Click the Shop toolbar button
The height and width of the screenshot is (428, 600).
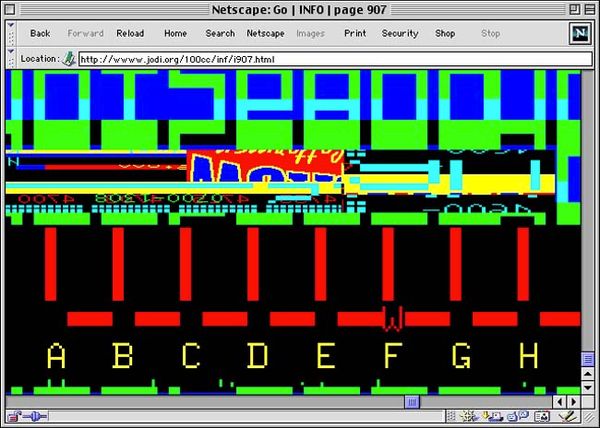(x=445, y=34)
